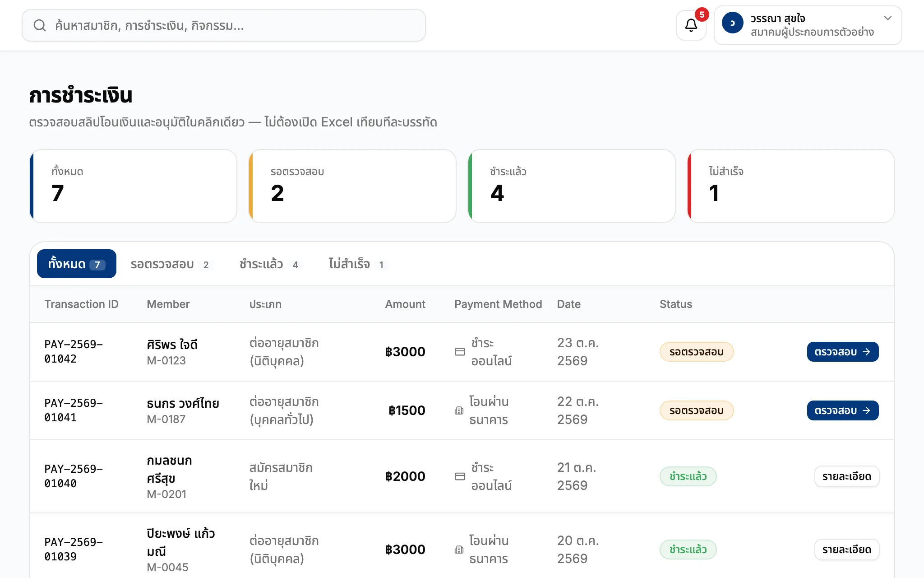Click member name กมลชนก ศรีสุข
This screenshot has width=924, height=578.
(169, 469)
